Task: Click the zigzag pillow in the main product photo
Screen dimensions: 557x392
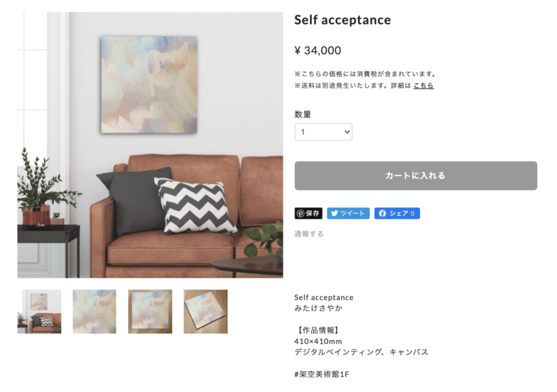Action: pyautogui.click(x=196, y=206)
